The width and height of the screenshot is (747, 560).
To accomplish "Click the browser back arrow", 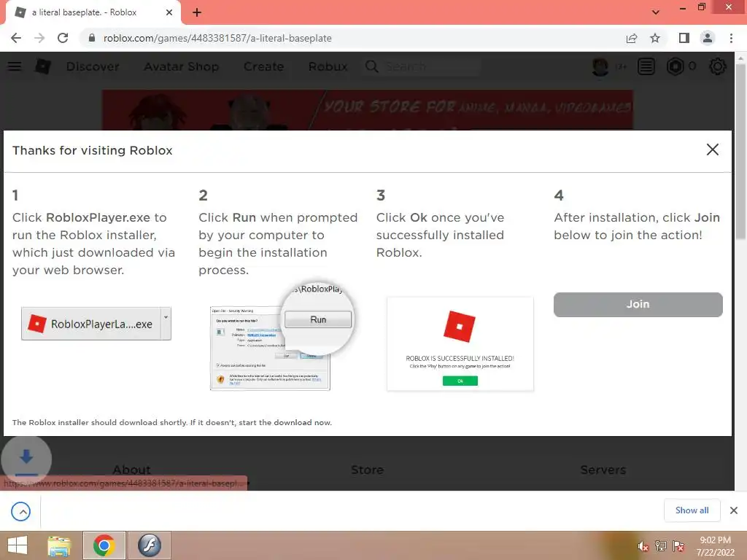I will click(16, 38).
